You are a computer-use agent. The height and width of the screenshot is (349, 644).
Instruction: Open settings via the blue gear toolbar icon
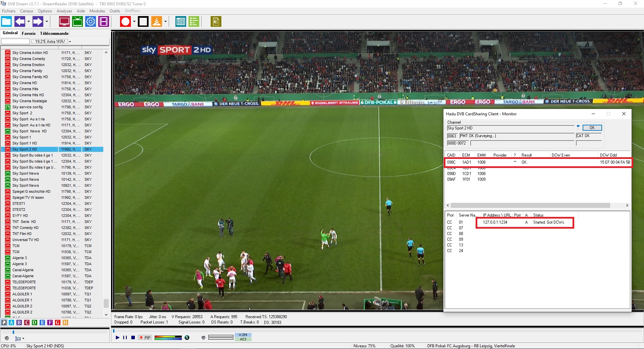[91, 22]
